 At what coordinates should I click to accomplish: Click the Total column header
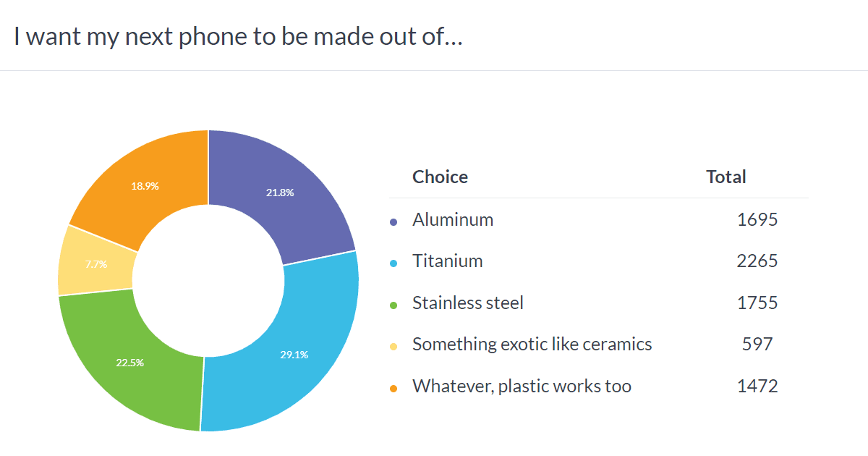coord(726,177)
